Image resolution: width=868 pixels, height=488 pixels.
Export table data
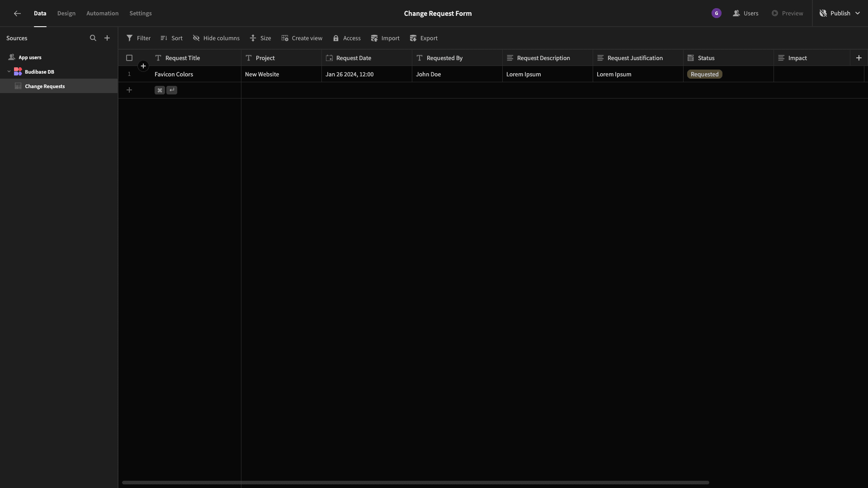click(x=424, y=38)
